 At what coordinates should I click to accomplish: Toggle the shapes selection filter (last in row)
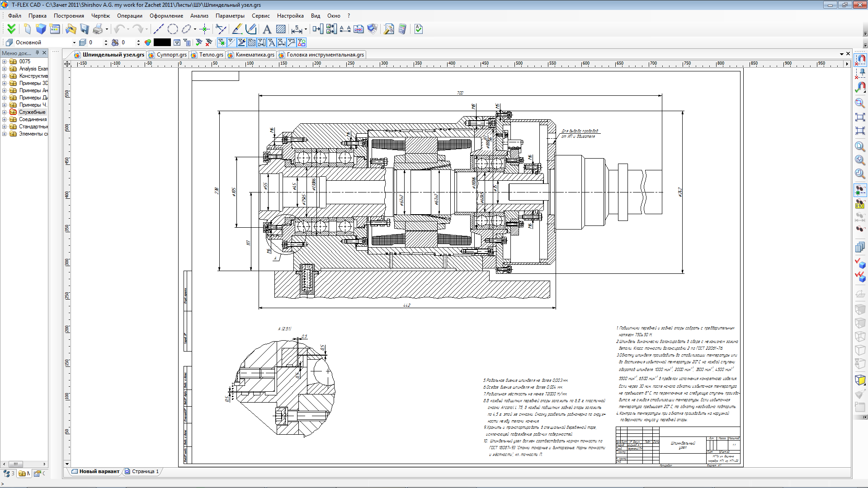click(302, 42)
